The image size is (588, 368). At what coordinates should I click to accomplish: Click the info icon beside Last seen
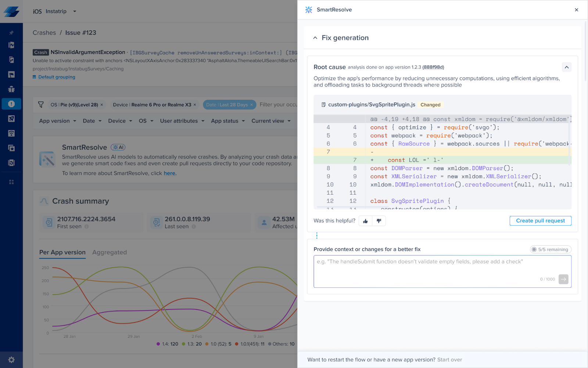click(194, 227)
